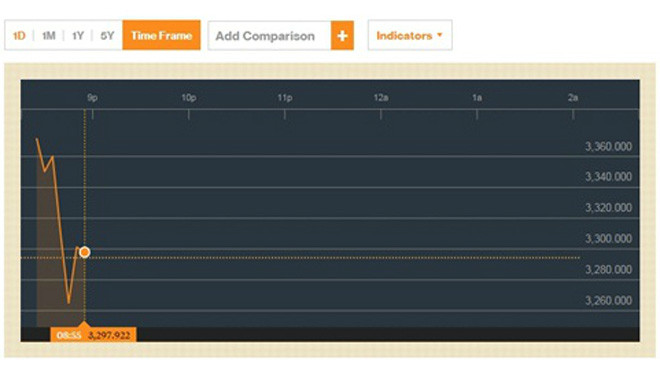The width and height of the screenshot is (660, 371).
Task: Click the 10p time axis label
Action: (x=189, y=98)
